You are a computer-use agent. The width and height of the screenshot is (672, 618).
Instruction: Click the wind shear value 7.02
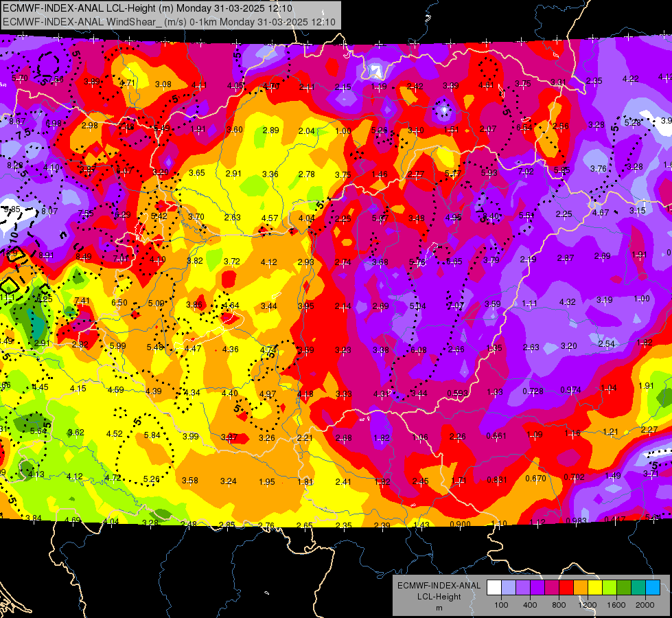click(526, 172)
